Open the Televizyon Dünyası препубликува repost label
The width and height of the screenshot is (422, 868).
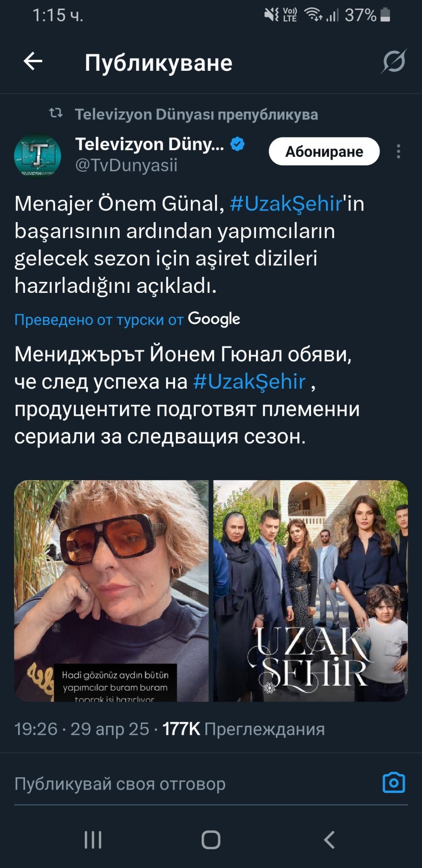point(197,114)
